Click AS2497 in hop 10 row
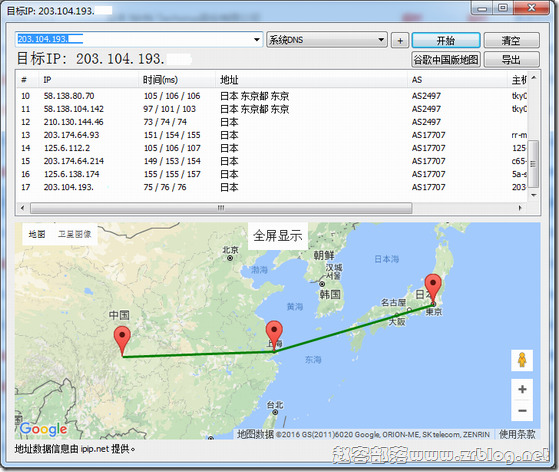Screen dimensions: 559x472 click(426, 96)
